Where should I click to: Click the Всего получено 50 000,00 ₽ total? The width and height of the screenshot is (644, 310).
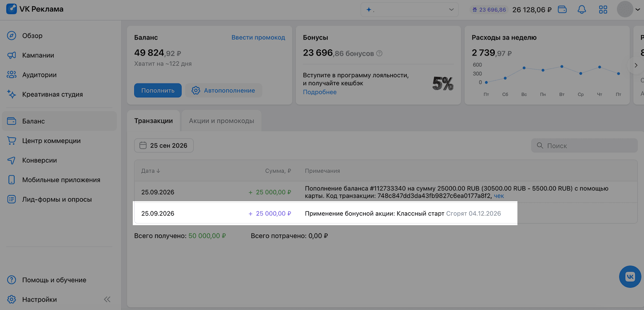click(x=180, y=236)
